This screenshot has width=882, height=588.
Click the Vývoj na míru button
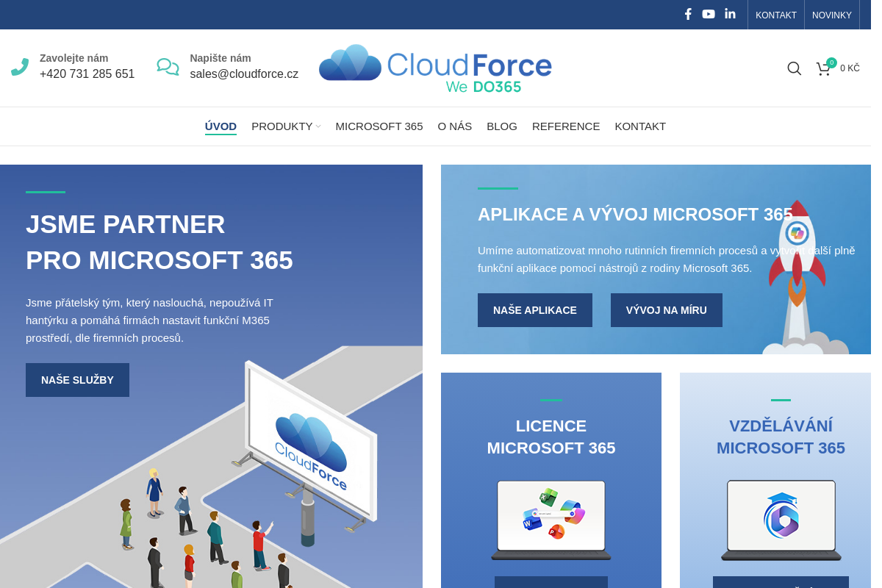(x=667, y=310)
